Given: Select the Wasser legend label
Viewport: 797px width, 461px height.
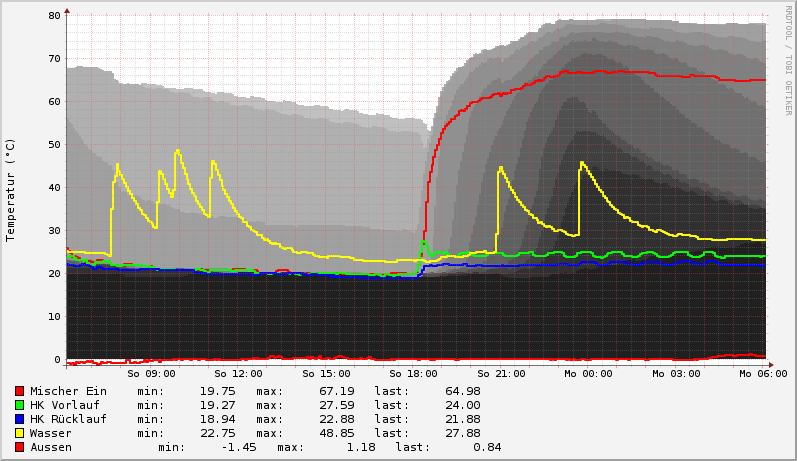Looking at the screenshot, I should pos(50,433).
